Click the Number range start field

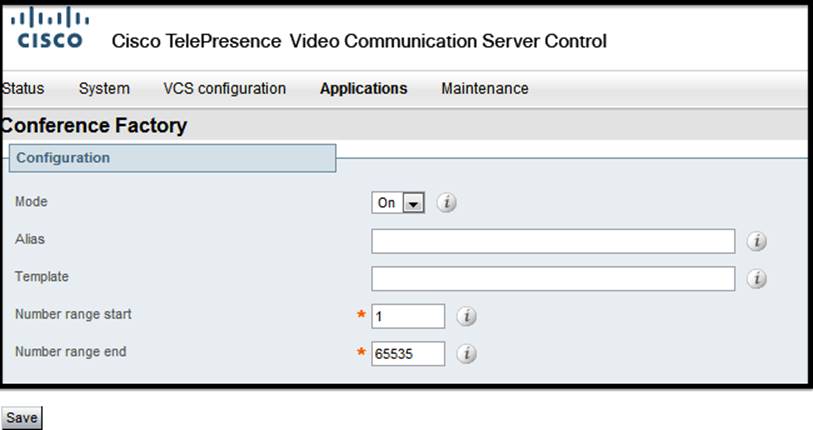click(x=408, y=316)
